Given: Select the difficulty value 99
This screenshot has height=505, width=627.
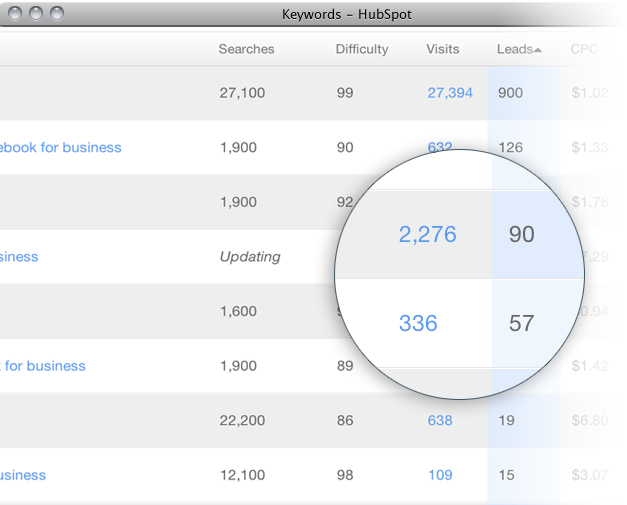Looking at the screenshot, I should pos(345,93).
